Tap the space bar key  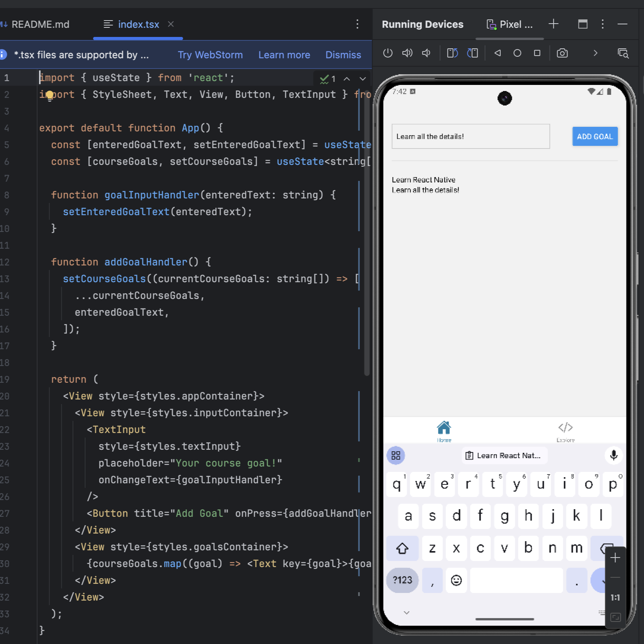[516, 580]
